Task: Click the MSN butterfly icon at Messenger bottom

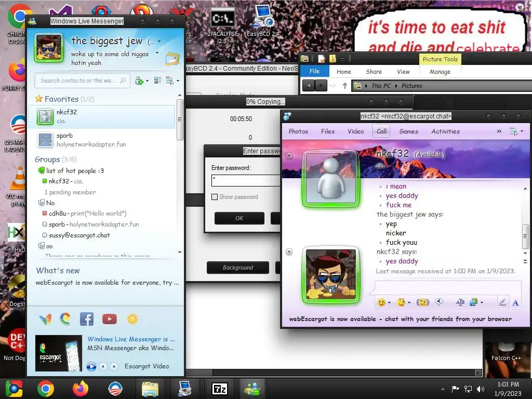Action: point(46,319)
